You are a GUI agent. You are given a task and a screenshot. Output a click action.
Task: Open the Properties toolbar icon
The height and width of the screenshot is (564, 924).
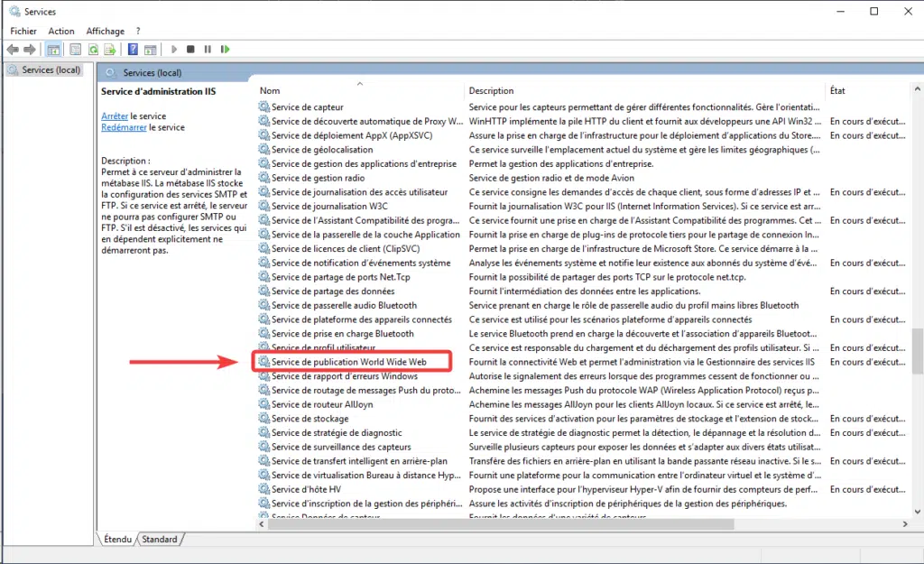[x=76, y=50]
